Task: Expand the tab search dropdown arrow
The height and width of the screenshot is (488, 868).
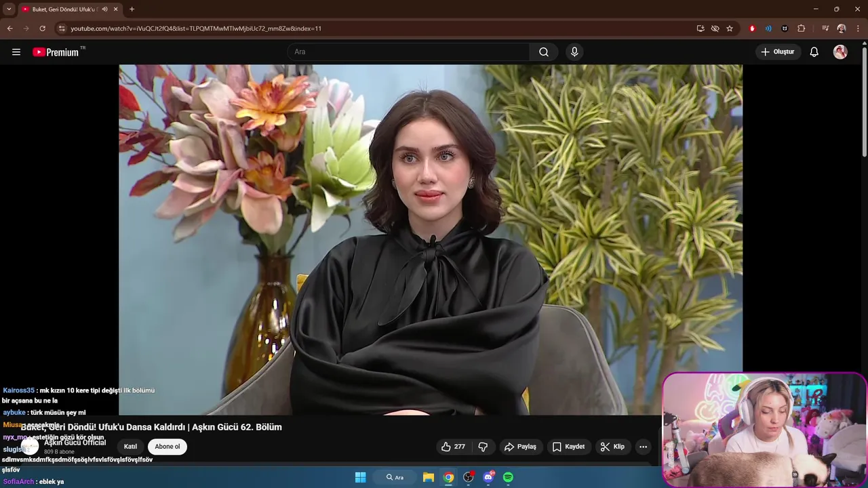Action: click(x=9, y=9)
